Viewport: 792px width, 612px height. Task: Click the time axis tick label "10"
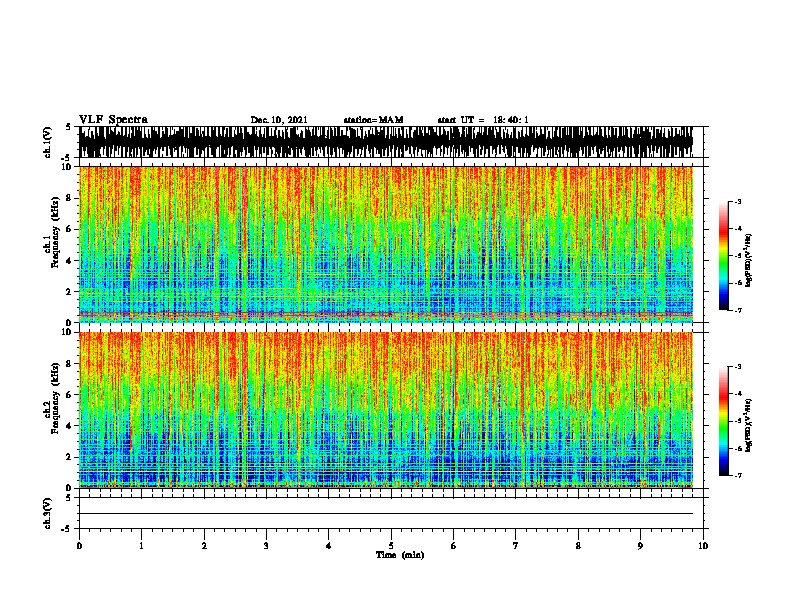coord(703,546)
